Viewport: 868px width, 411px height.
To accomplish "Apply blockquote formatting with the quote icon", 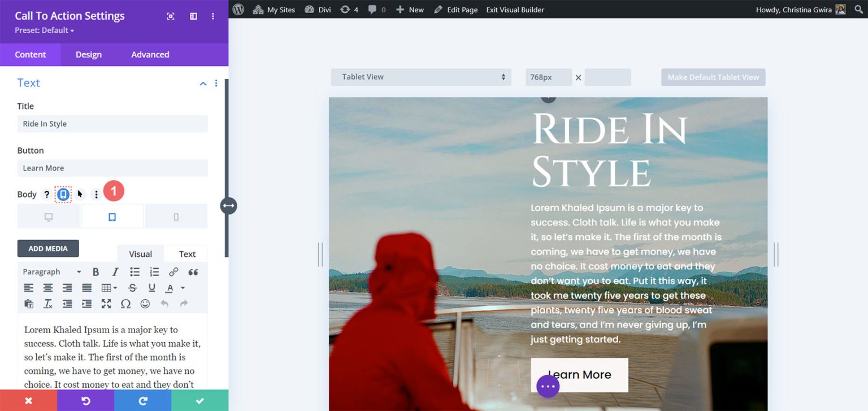I will tap(193, 272).
